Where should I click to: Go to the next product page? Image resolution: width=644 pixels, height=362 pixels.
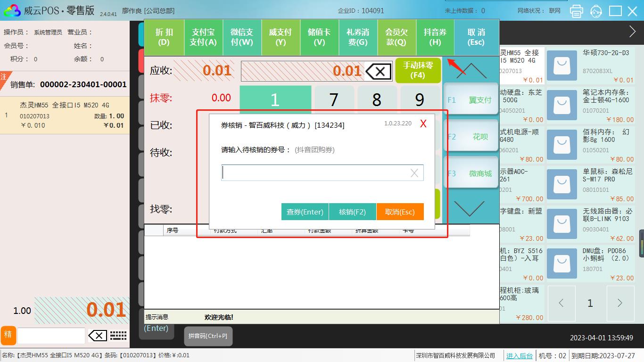pyautogui.click(x=620, y=303)
